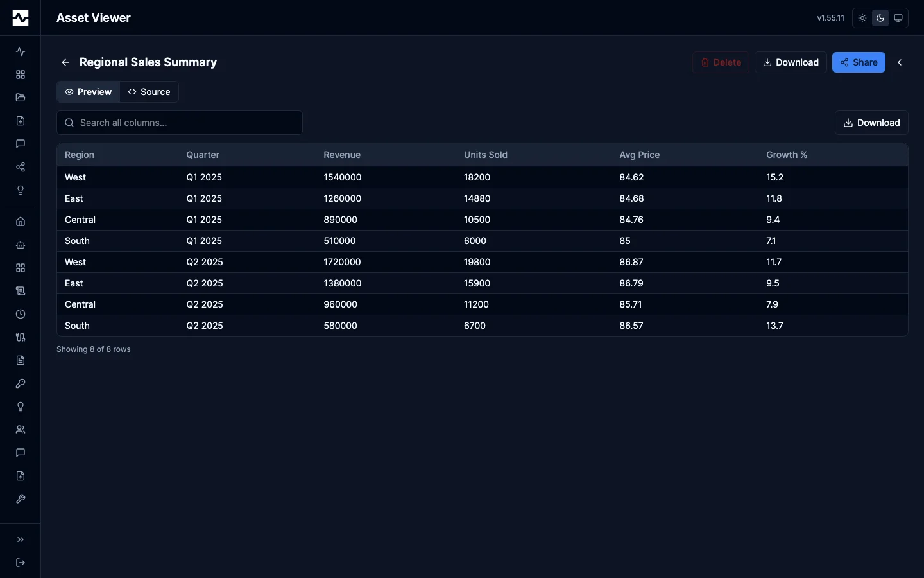
Task: Set theme to system using monitor toggle
Action: [898, 18]
